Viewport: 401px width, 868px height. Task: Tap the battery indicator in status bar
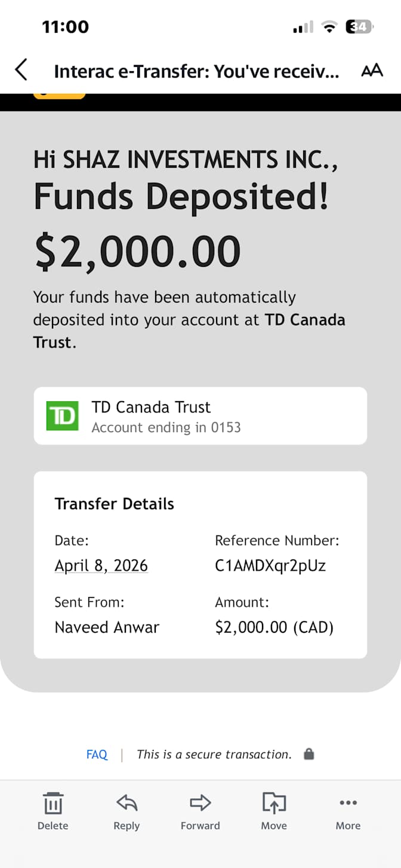(x=359, y=27)
